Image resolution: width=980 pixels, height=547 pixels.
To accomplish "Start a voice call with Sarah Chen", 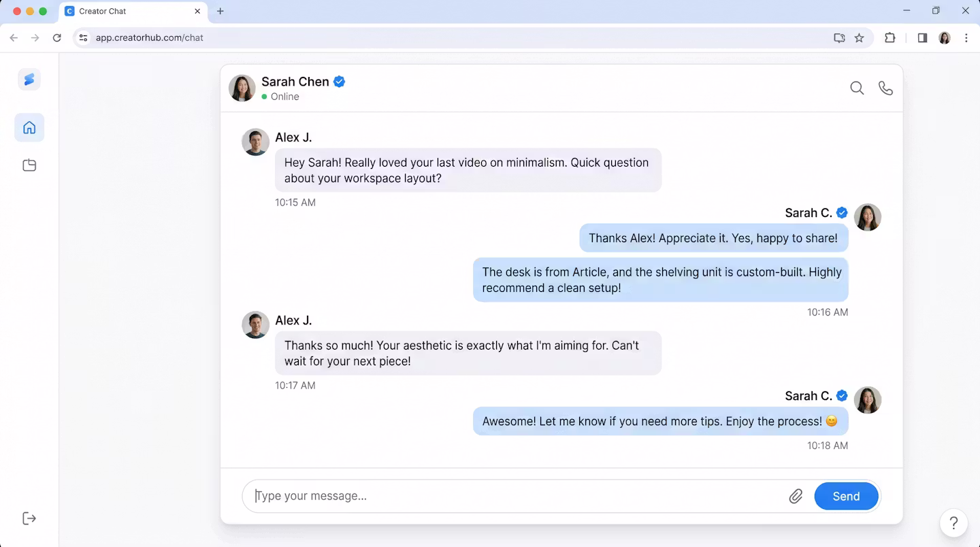I will [885, 88].
